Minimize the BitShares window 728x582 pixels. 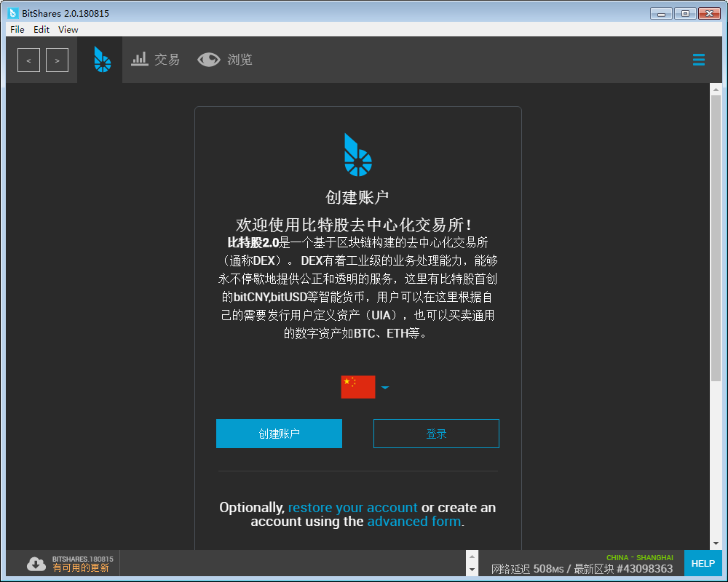tap(661, 14)
